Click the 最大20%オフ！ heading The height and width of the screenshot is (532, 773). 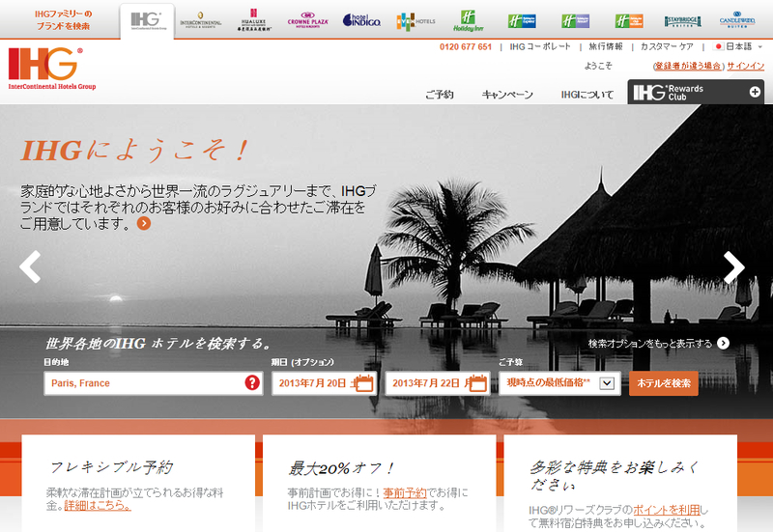click(x=342, y=468)
